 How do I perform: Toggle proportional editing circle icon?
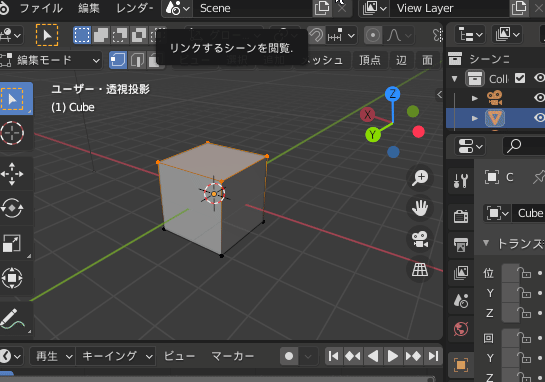pos(373,35)
